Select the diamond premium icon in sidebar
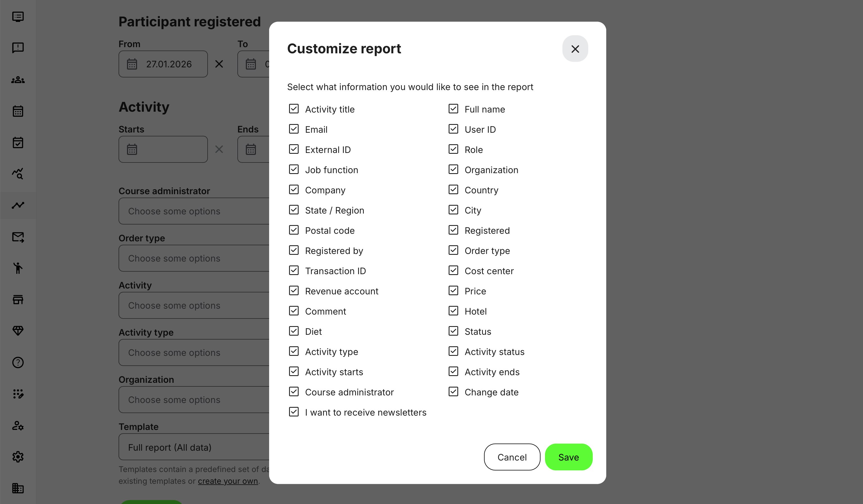 (x=18, y=331)
